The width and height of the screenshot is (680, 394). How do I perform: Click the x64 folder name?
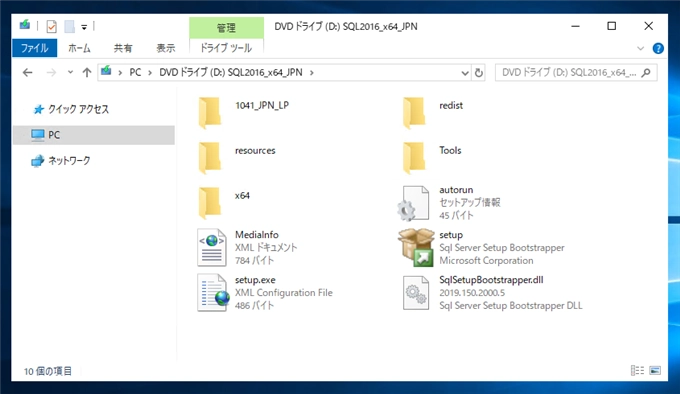point(242,195)
